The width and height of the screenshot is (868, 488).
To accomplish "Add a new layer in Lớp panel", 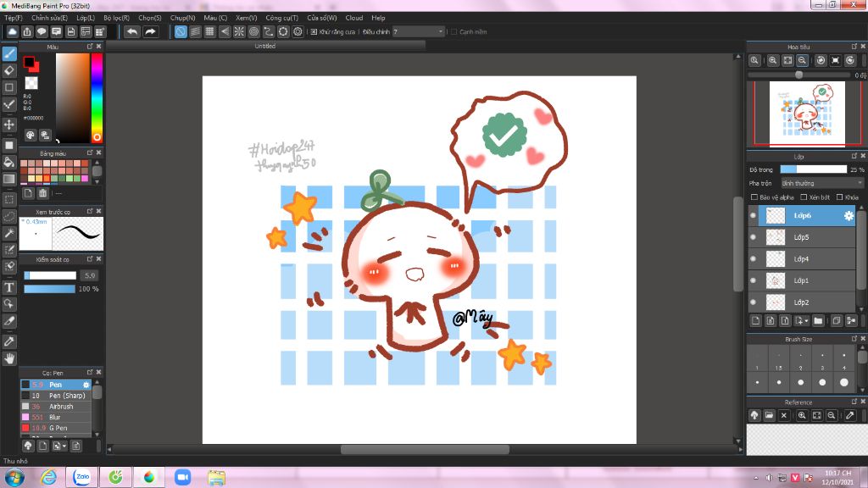I will 755,320.
